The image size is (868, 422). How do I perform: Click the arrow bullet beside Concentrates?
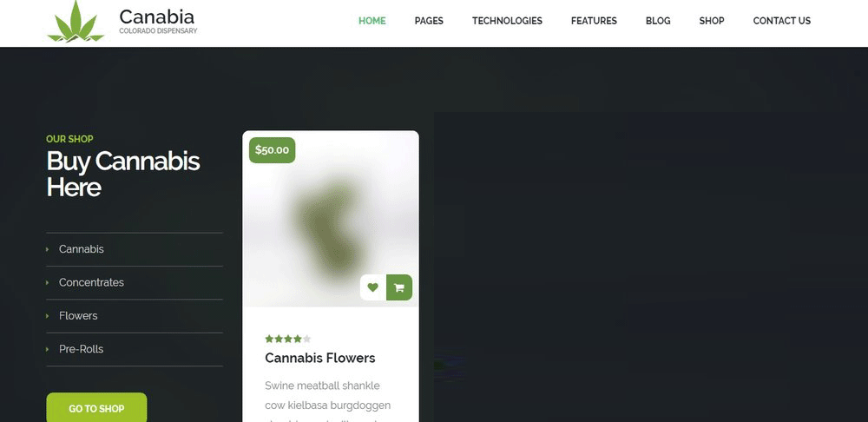48,283
